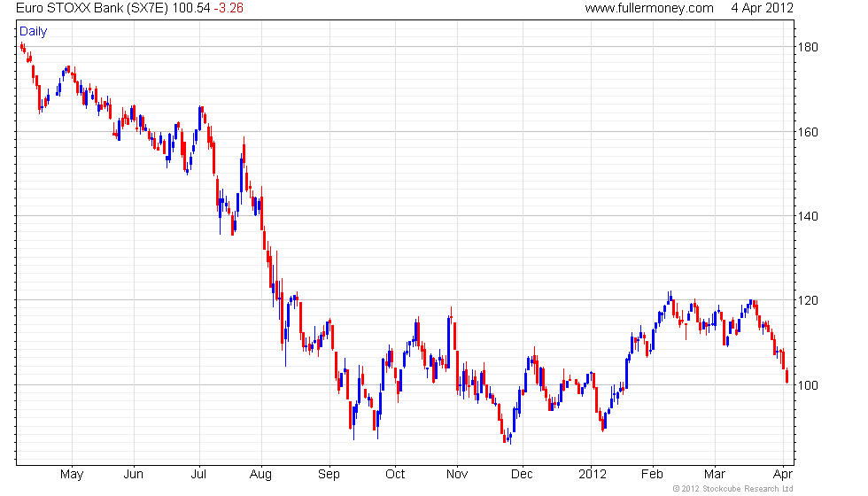Viewport: 868px width, 496px height.
Task: Click the 'Oct' month label
Action: pyautogui.click(x=395, y=475)
